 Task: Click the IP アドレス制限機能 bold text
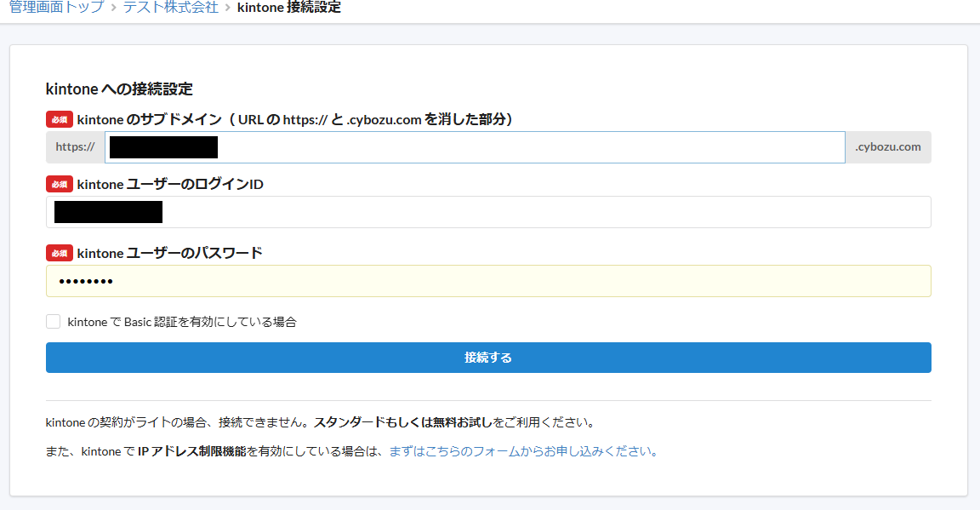192,451
